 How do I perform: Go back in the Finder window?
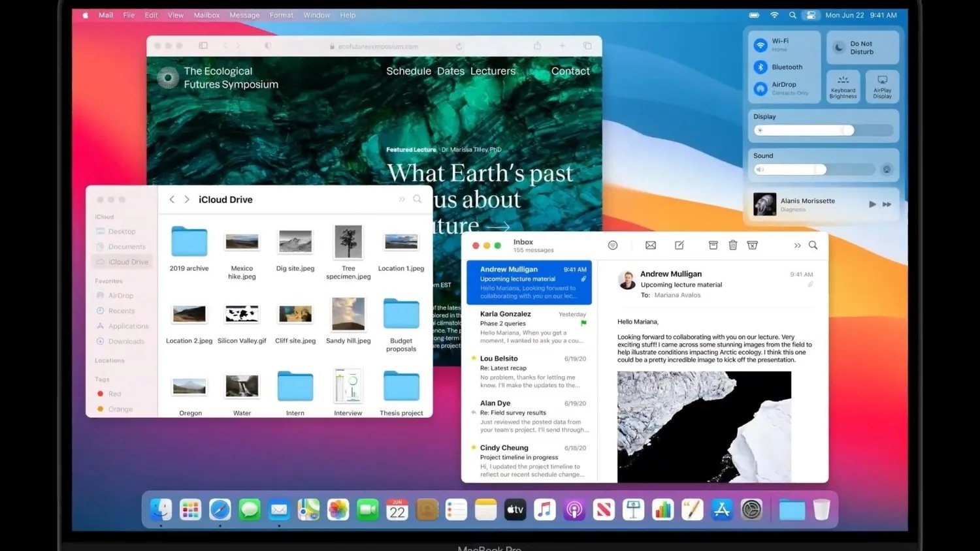[172, 199]
